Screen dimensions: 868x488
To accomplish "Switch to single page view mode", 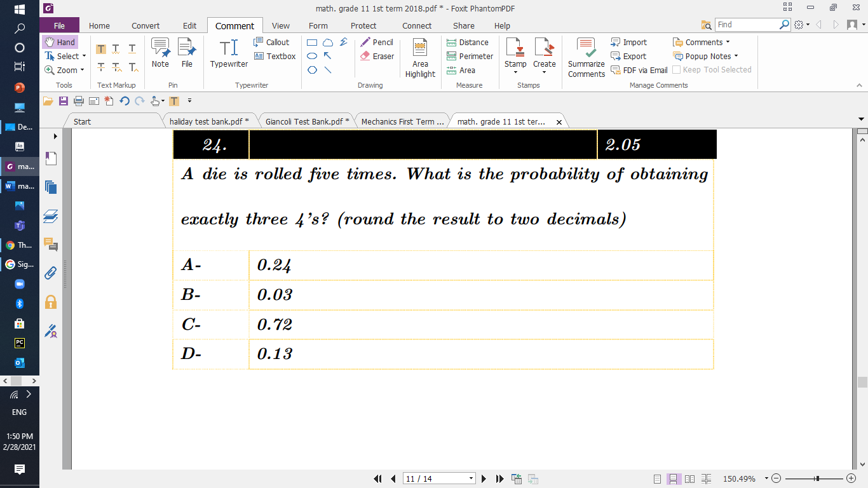I will 658,478.
